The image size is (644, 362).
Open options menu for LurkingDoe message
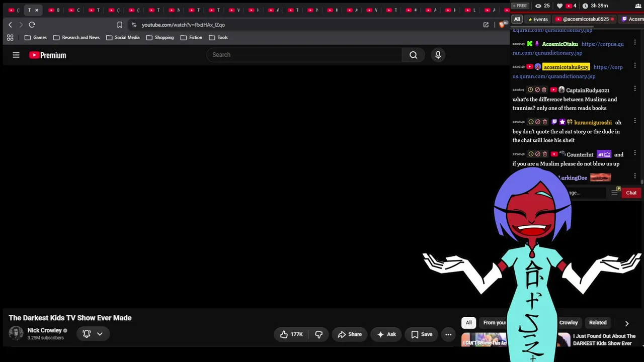(x=635, y=176)
